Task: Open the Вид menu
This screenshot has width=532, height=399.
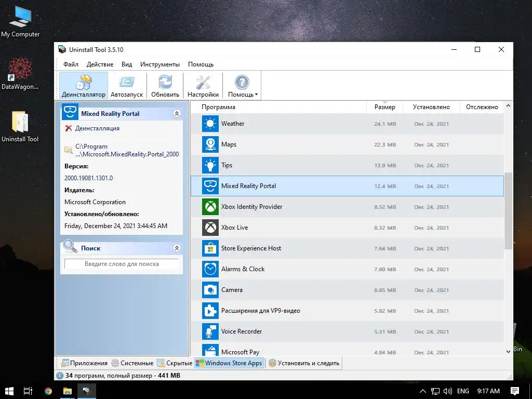Action: tap(127, 64)
